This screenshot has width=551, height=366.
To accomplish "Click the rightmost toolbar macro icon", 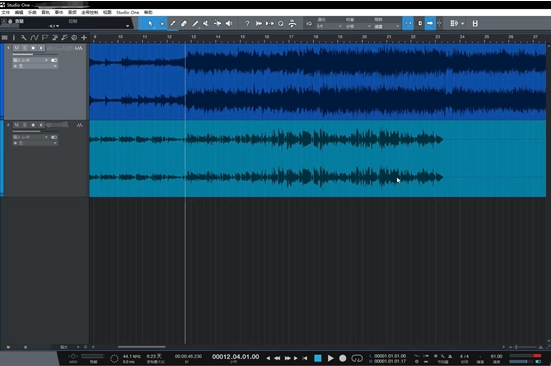I will pos(475,24).
